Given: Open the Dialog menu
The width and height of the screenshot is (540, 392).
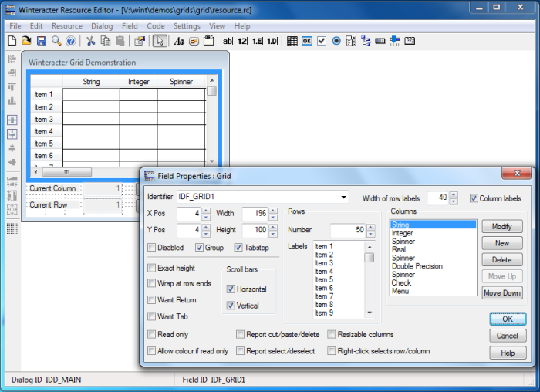Looking at the screenshot, I should pos(102,26).
